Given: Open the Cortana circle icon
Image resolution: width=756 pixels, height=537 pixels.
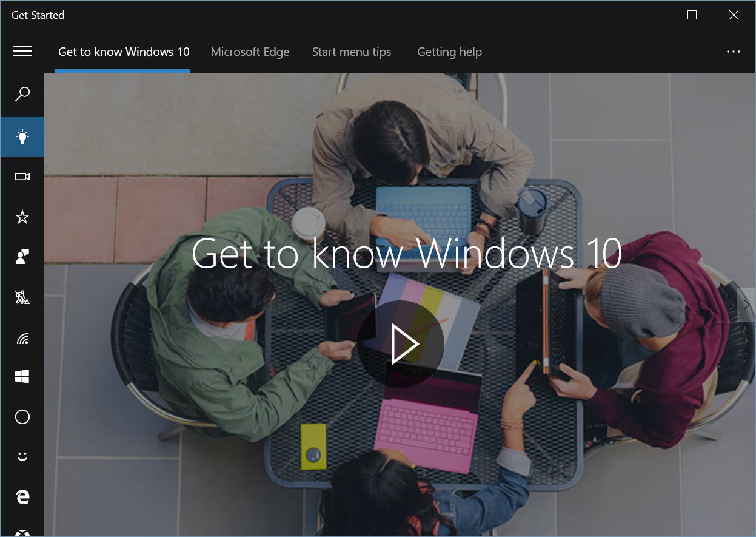Looking at the screenshot, I should 22,417.
